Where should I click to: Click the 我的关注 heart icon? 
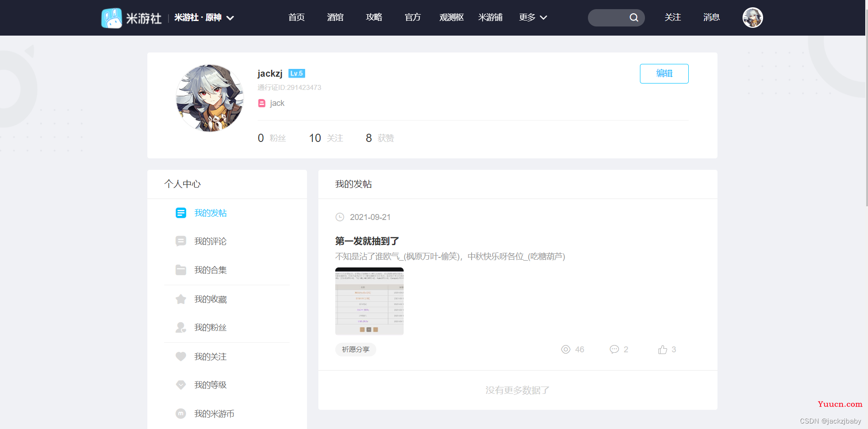point(181,356)
